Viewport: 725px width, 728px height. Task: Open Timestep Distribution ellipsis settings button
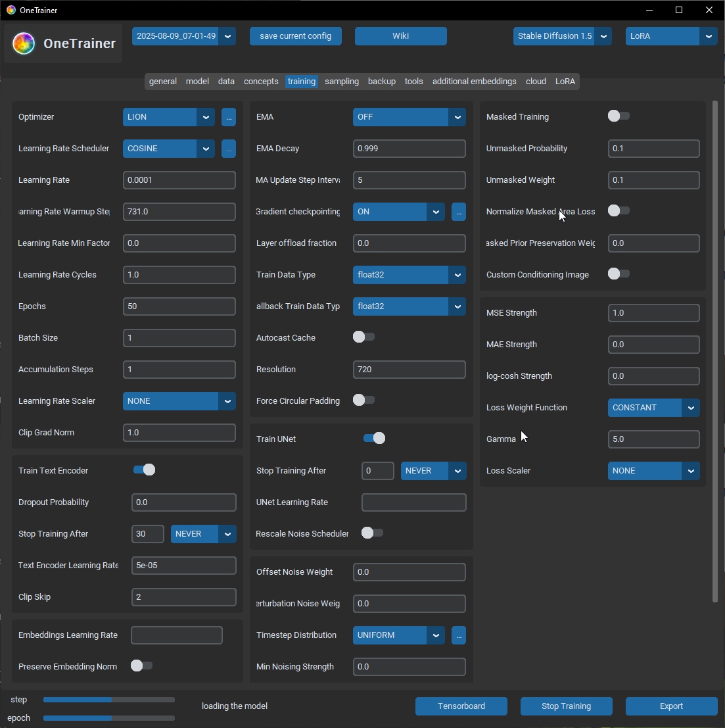click(x=459, y=635)
